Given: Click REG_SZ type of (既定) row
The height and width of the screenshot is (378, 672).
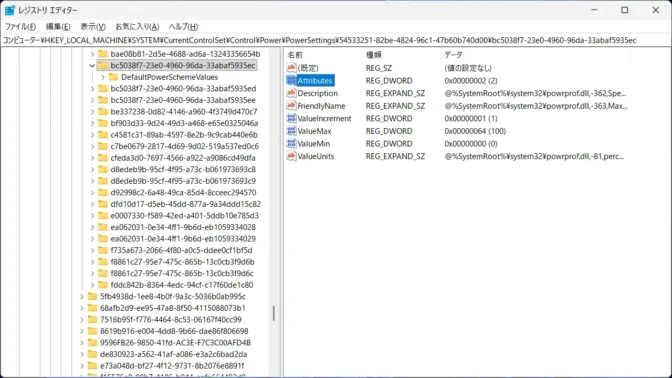Looking at the screenshot, I should (379, 68).
